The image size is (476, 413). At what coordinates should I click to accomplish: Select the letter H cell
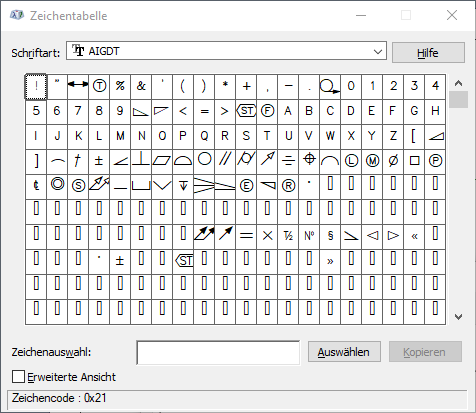435,111
